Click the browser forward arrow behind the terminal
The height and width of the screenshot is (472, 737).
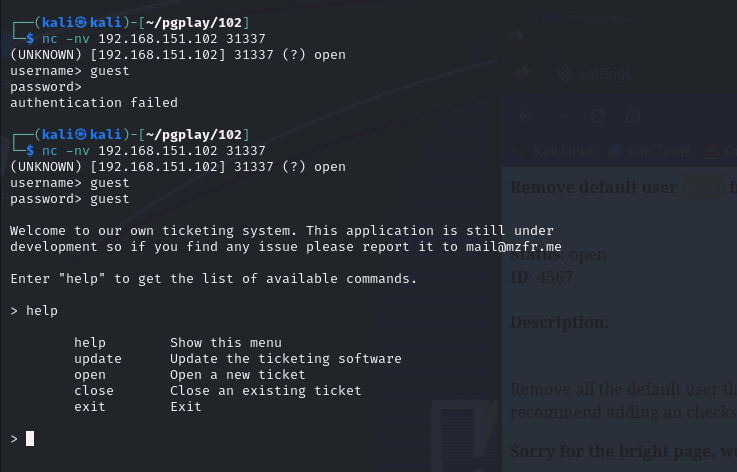561,116
